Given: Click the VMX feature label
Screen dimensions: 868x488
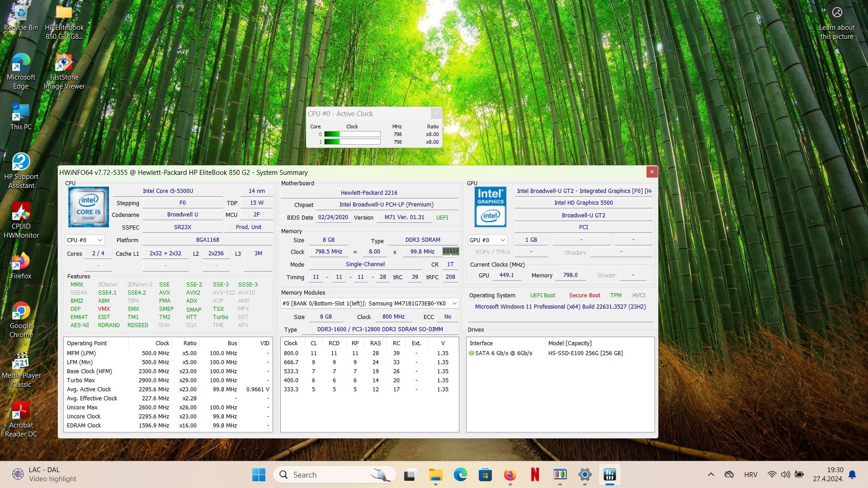Looking at the screenshot, I should [104, 309].
